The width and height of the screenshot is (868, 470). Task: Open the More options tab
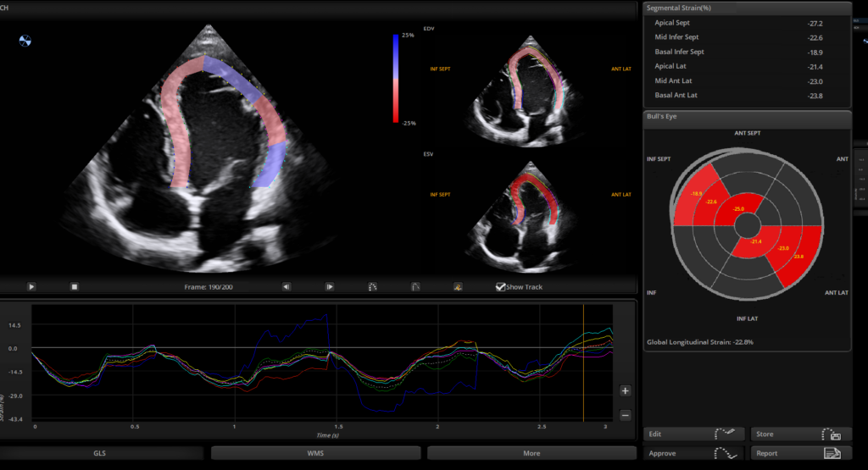pos(531,453)
